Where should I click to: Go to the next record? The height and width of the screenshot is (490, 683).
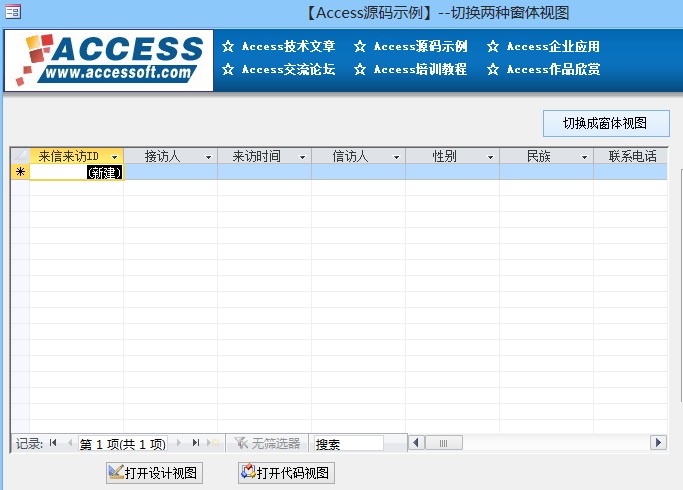(x=179, y=443)
